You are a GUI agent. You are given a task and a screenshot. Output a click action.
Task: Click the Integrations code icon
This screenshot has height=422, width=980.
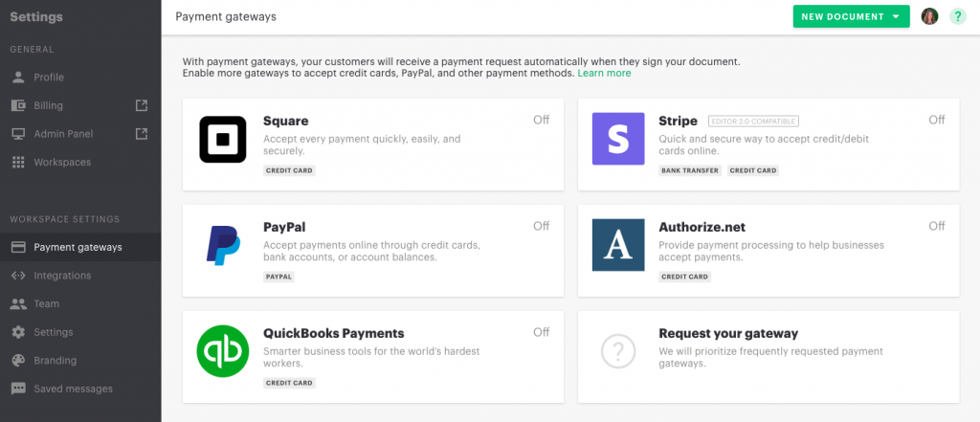pyautogui.click(x=19, y=275)
